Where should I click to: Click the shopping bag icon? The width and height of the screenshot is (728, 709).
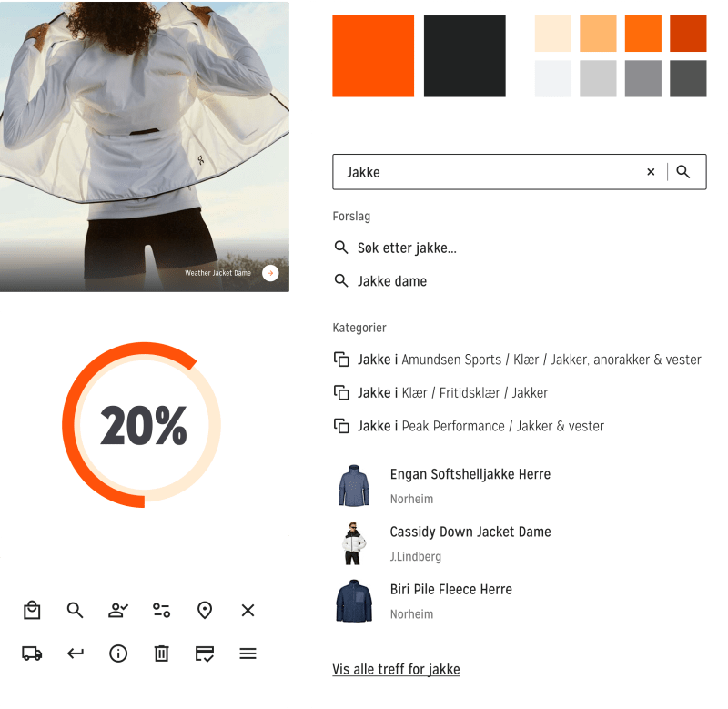[32, 610]
